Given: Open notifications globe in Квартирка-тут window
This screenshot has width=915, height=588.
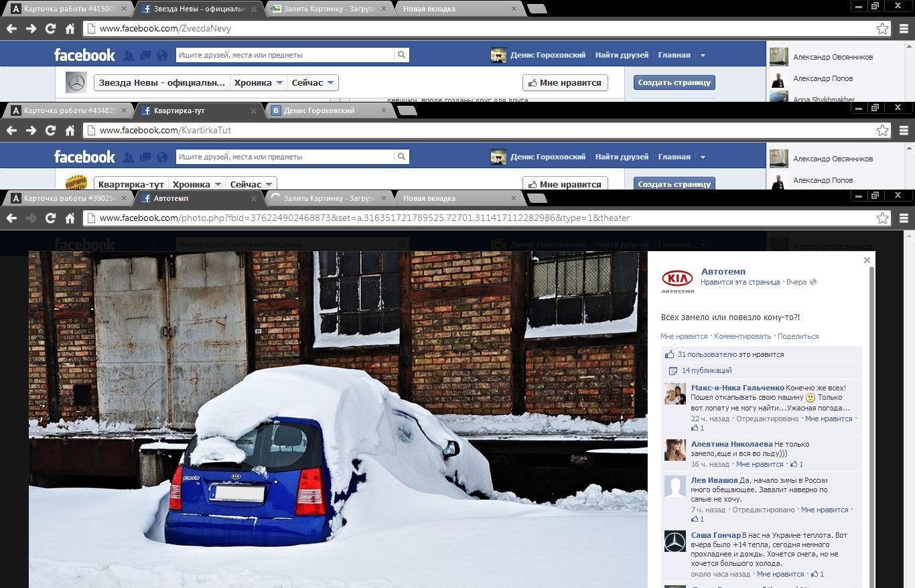Looking at the screenshot, I should coord(161,157).
